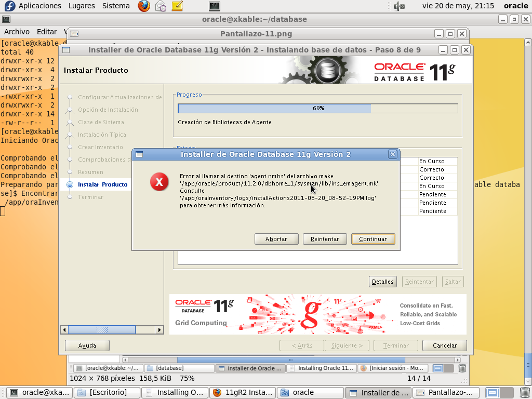532x399 pixels.
Task: Click the muted volume icon
Action: coord(399,6)
